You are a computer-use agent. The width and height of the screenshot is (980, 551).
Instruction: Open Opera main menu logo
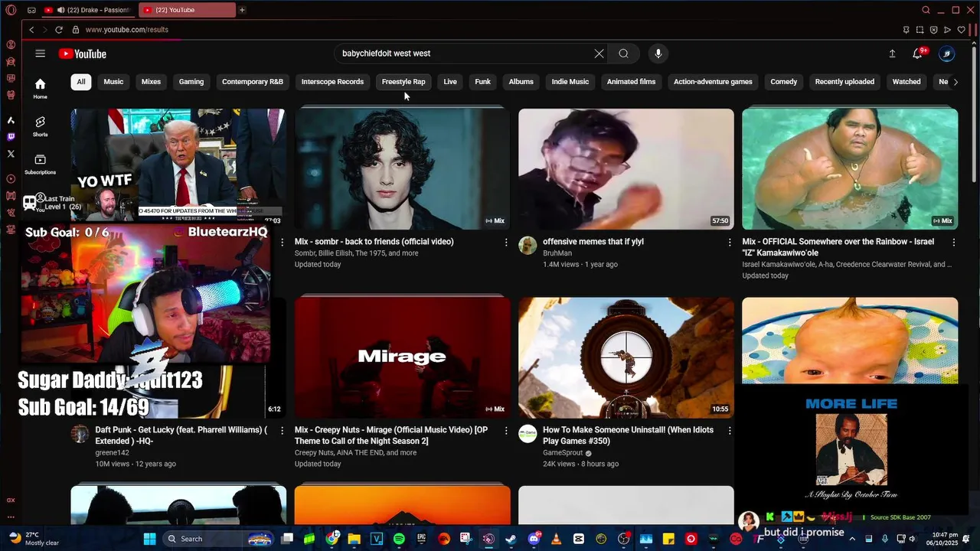pyautogui.click(x=11, y=10)
